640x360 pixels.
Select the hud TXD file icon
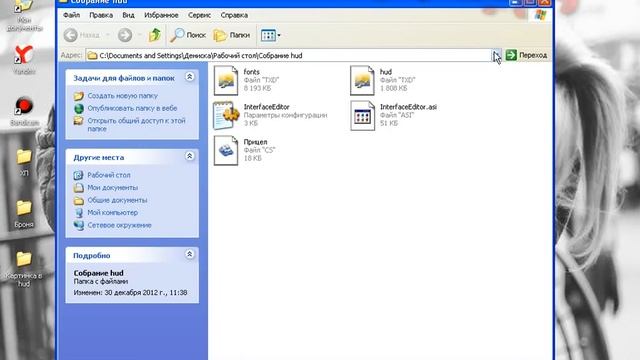(x=362, y=80)
